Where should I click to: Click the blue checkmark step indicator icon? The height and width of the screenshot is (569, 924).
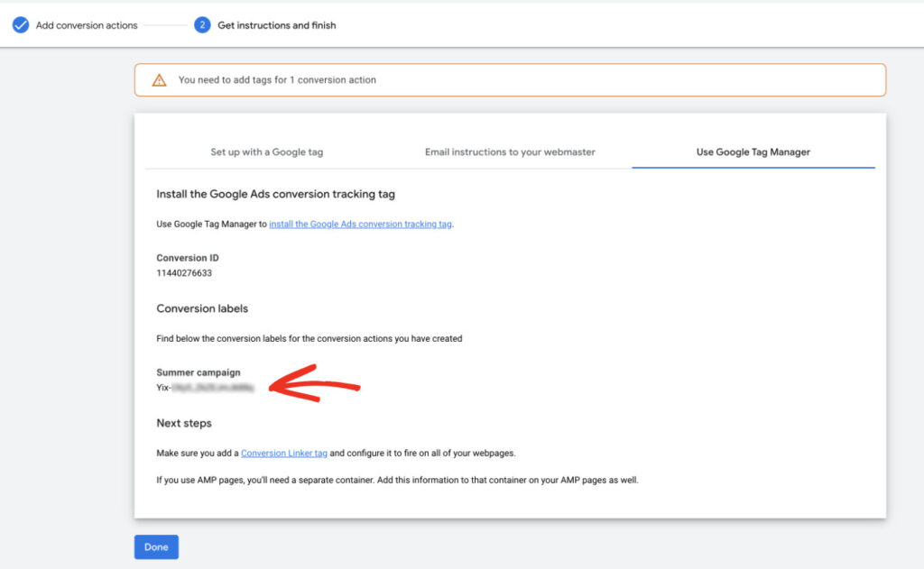click(22, 24)
